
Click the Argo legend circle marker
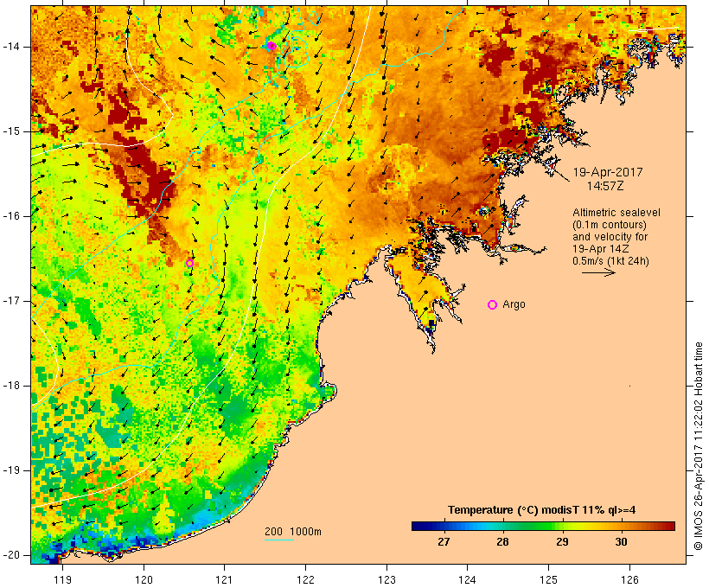click(x=493, y=305)
